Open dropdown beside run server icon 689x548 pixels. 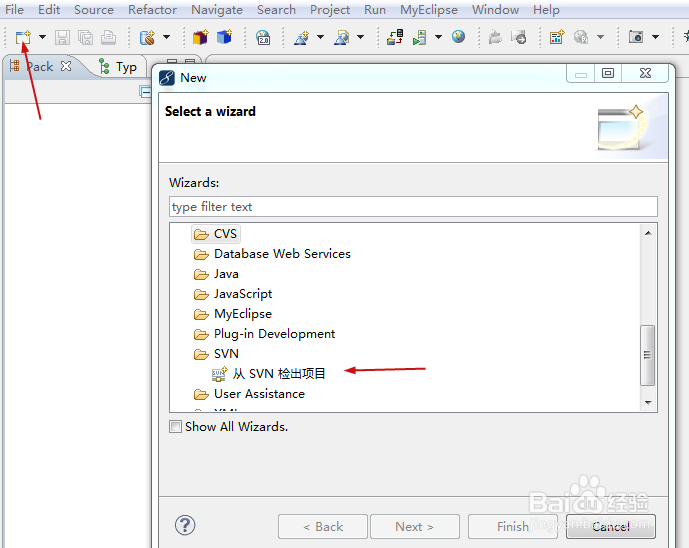click(438, 37)
